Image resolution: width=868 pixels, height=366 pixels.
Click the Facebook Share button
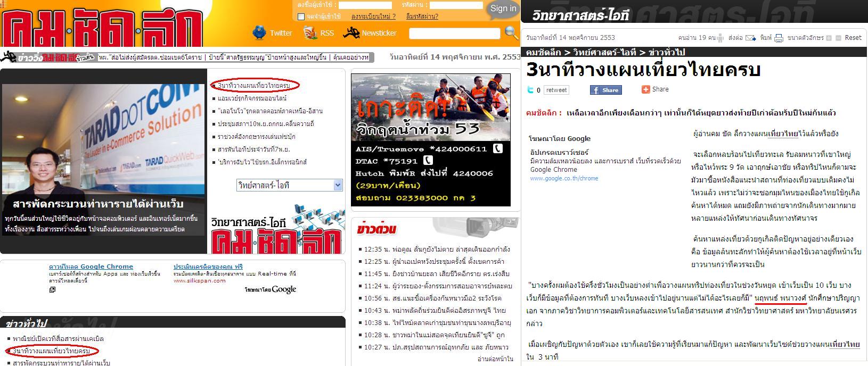(605, 90)
